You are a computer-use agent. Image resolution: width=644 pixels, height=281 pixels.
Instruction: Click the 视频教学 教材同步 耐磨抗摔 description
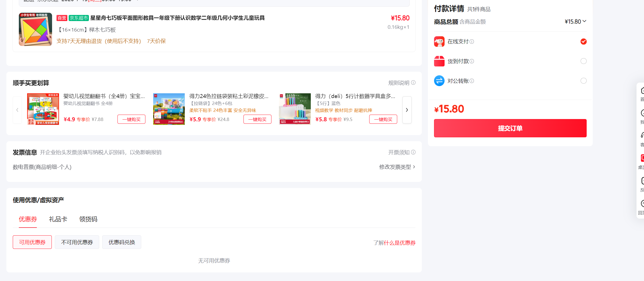344,110
